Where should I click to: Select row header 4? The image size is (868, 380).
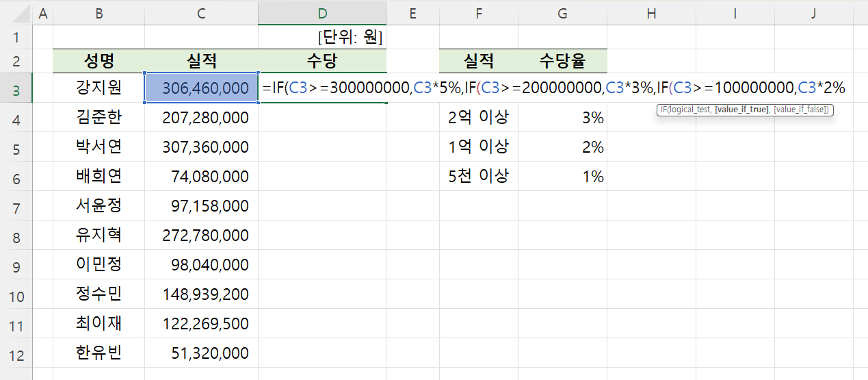click(16, 118)
